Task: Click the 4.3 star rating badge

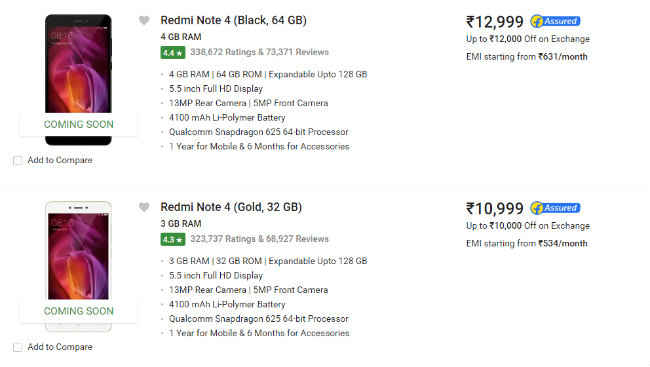Action: click(x=172, y=239)
